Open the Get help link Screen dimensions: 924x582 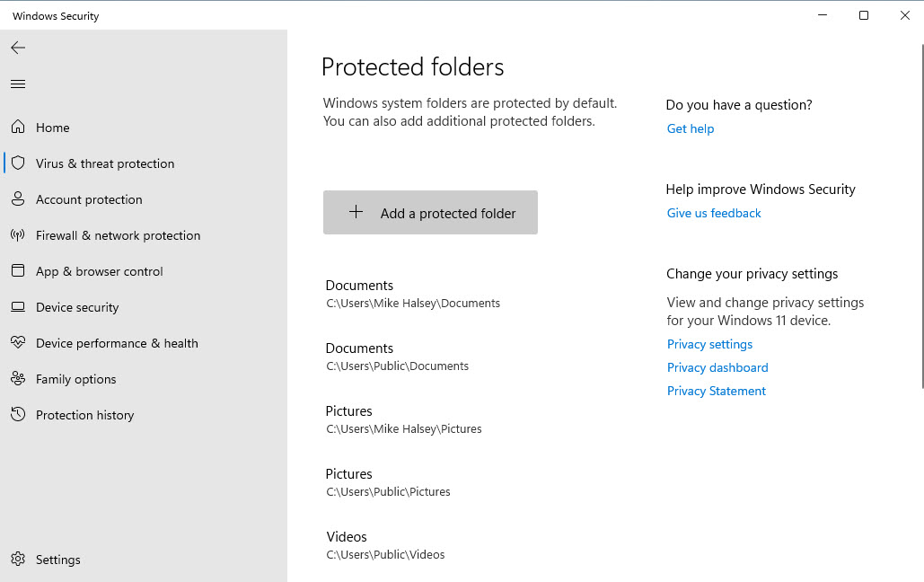point(691,128)
